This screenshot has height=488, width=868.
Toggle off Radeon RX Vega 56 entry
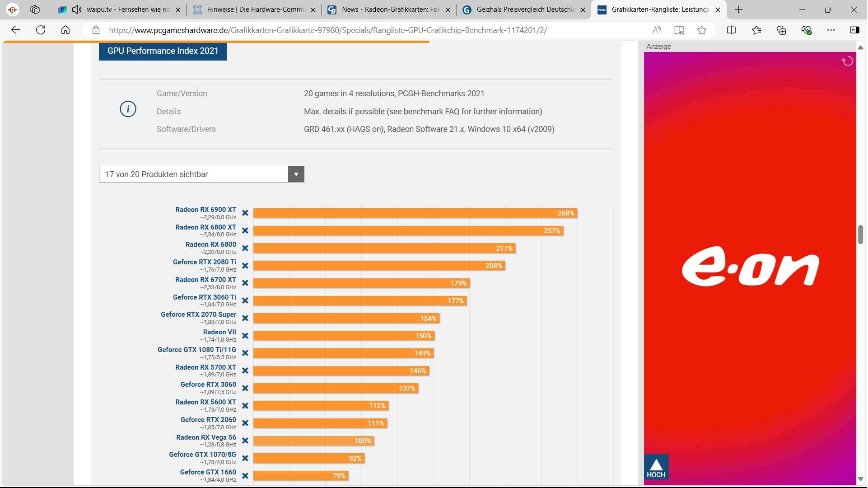pyautogui.click(x=245, y=441)
